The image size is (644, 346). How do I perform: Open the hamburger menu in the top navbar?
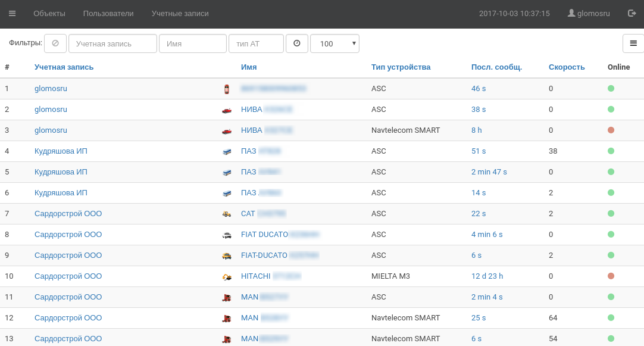click(x=12, y=13)
